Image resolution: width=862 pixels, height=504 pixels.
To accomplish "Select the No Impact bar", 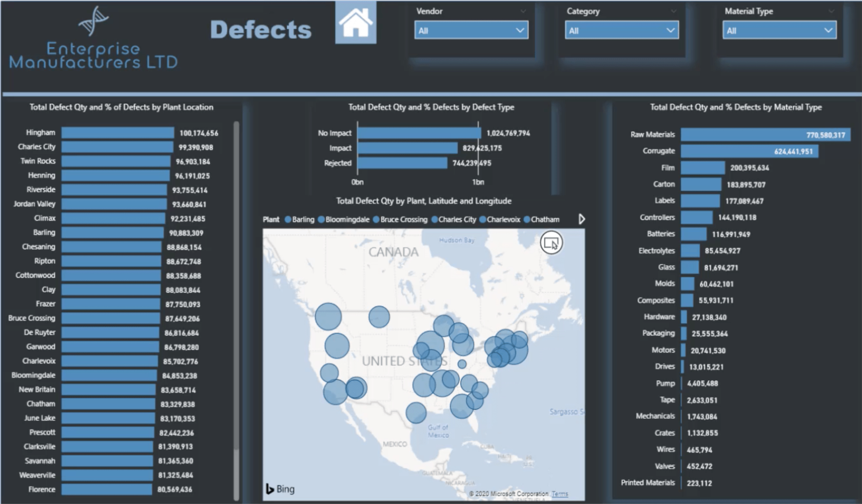I will (x=419, y=133).
